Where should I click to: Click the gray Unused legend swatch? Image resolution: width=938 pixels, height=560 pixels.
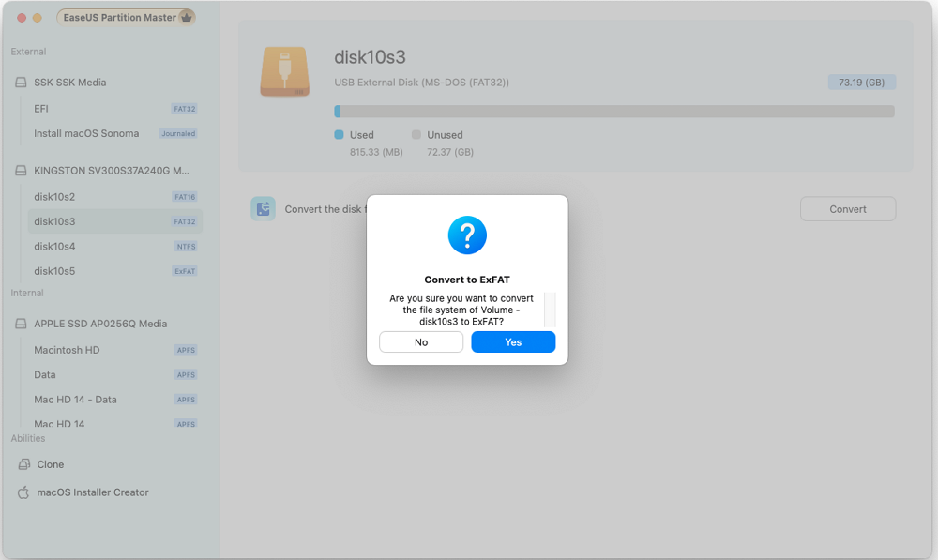coord(416,135)
